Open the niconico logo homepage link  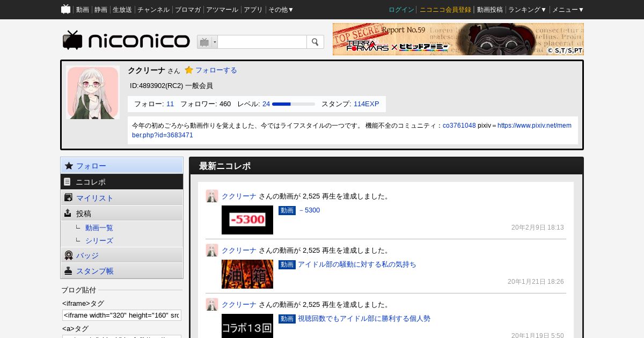[126, 40]
